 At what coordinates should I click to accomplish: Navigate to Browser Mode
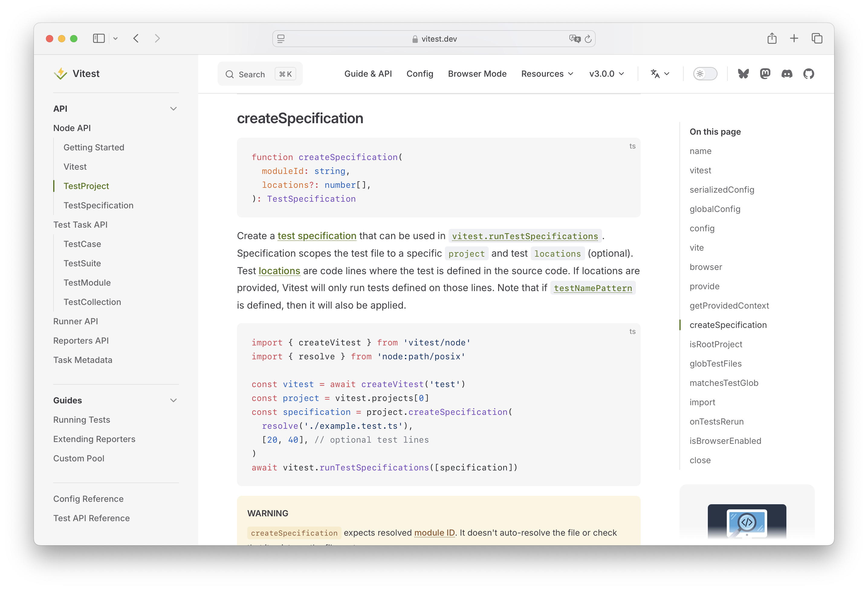point(477,73)
